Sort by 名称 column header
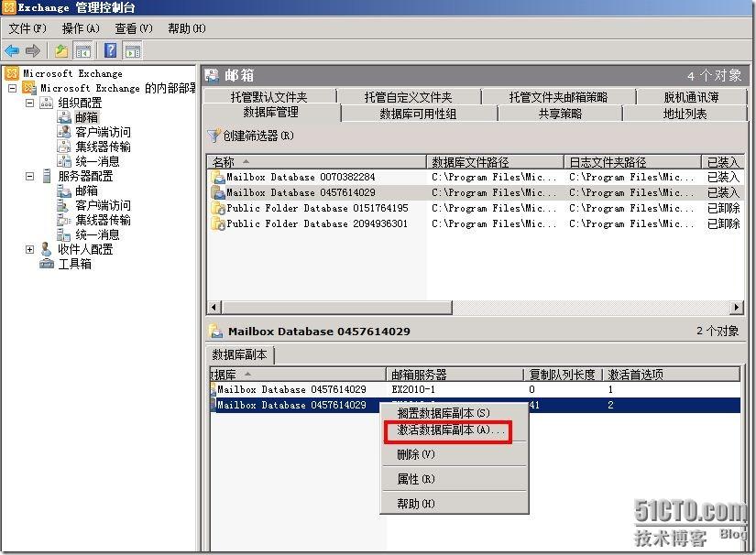 click(x=317, y=162)
